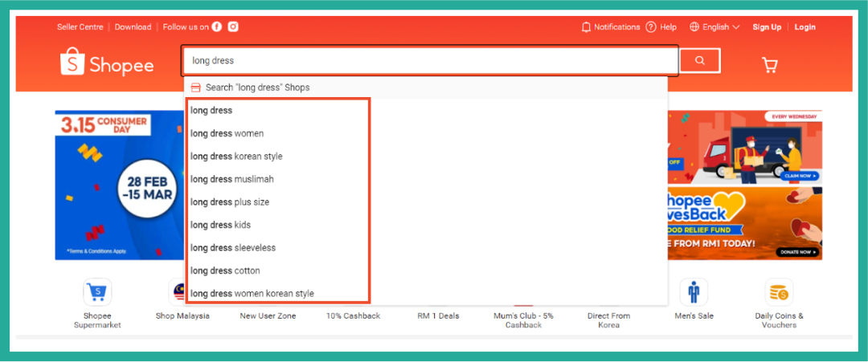Screen dimensions: 868x362
Task: Click the magnifier search button
Action: point(700,61)
